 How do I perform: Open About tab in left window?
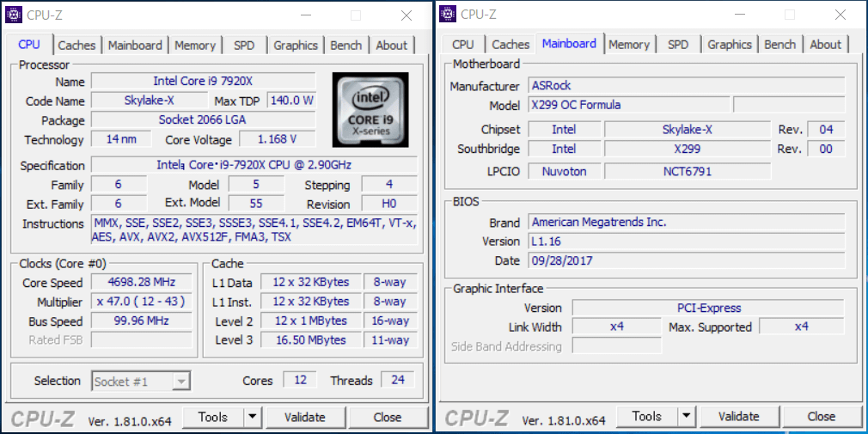[x=391, y=46]
